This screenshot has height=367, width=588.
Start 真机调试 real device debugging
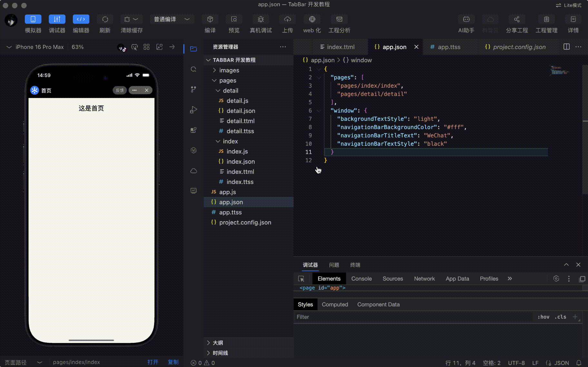261,19
